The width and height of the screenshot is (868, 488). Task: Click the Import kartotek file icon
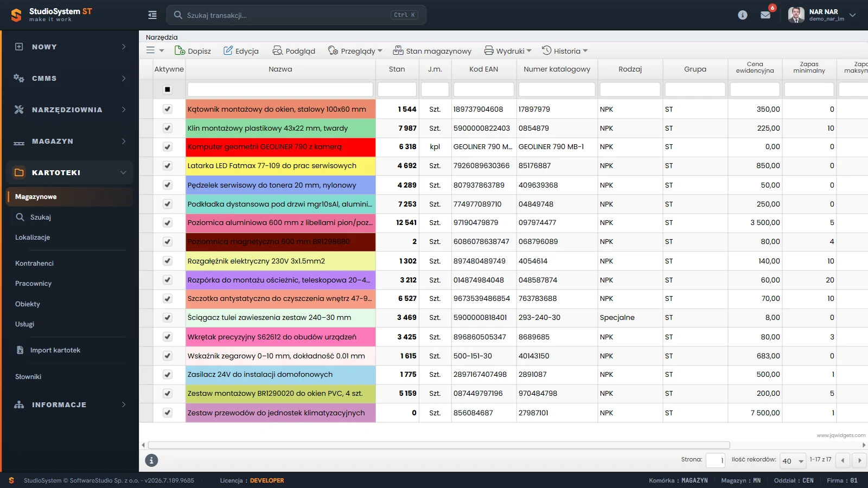pos(20,350)
